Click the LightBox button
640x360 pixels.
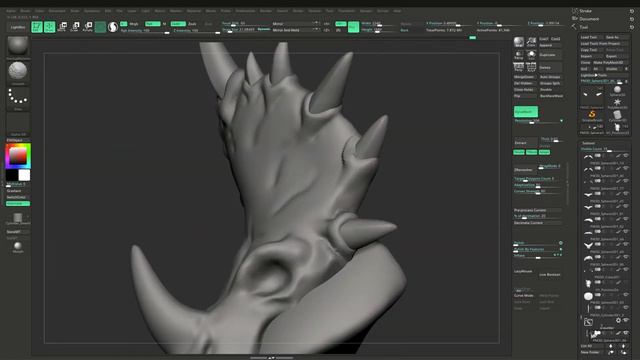[18, 27]
